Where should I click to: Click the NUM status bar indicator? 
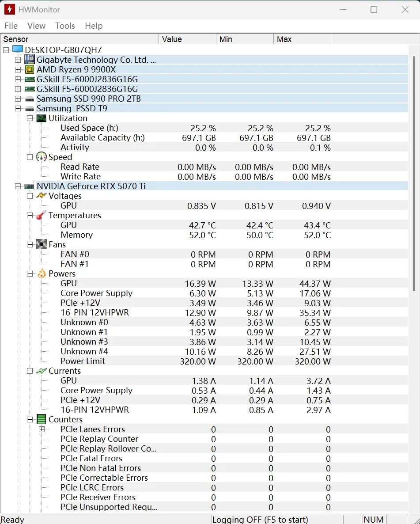point(373,520)
